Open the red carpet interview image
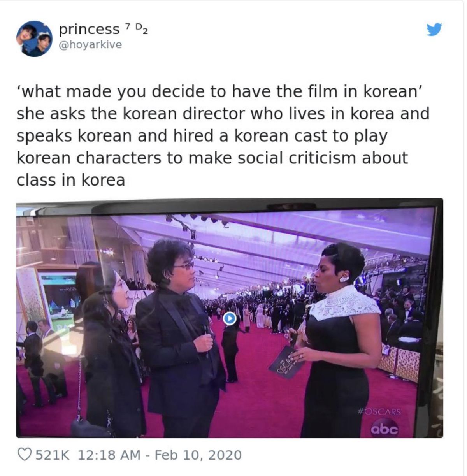 (230, 318)
